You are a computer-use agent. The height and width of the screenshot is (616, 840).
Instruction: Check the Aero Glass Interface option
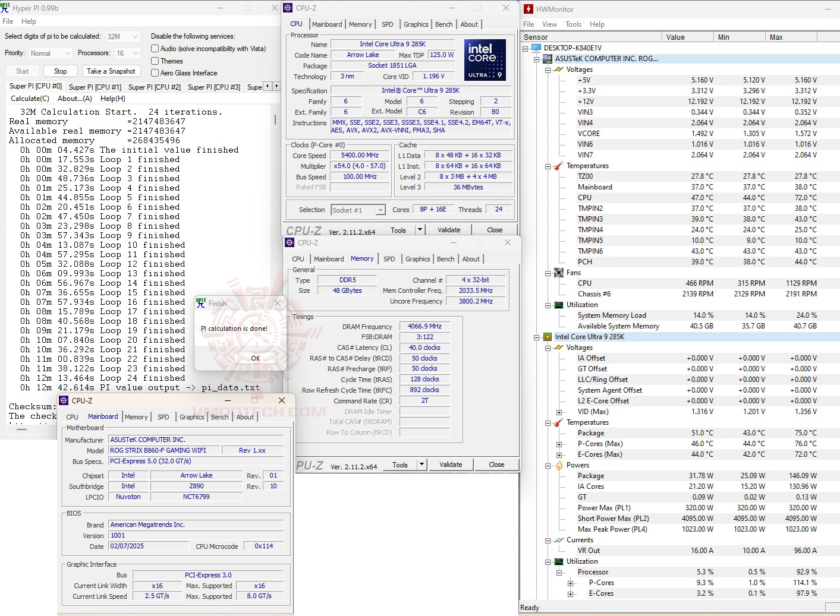coord(155,73)
